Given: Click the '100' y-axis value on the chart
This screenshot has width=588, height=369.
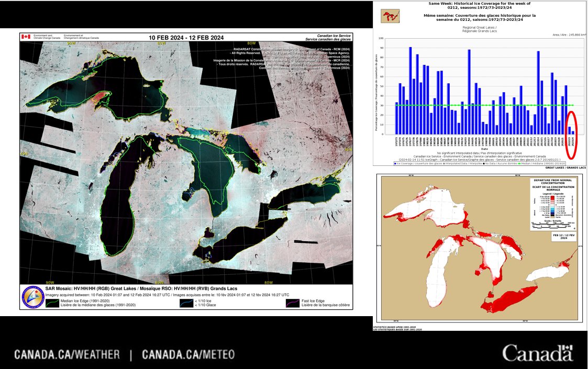Looking at the screenshot, I should pyautogui.click(x=381, y=38).
